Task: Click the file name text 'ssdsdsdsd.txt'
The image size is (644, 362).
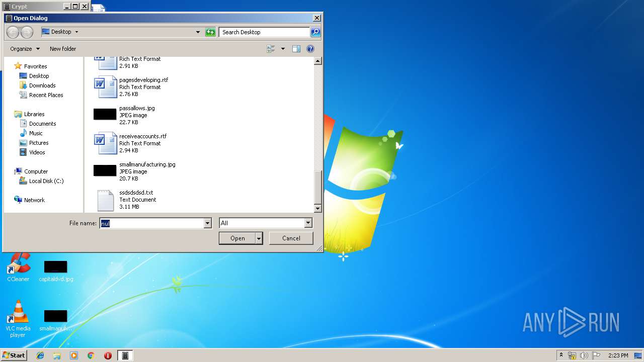Action: coord(136,193)
